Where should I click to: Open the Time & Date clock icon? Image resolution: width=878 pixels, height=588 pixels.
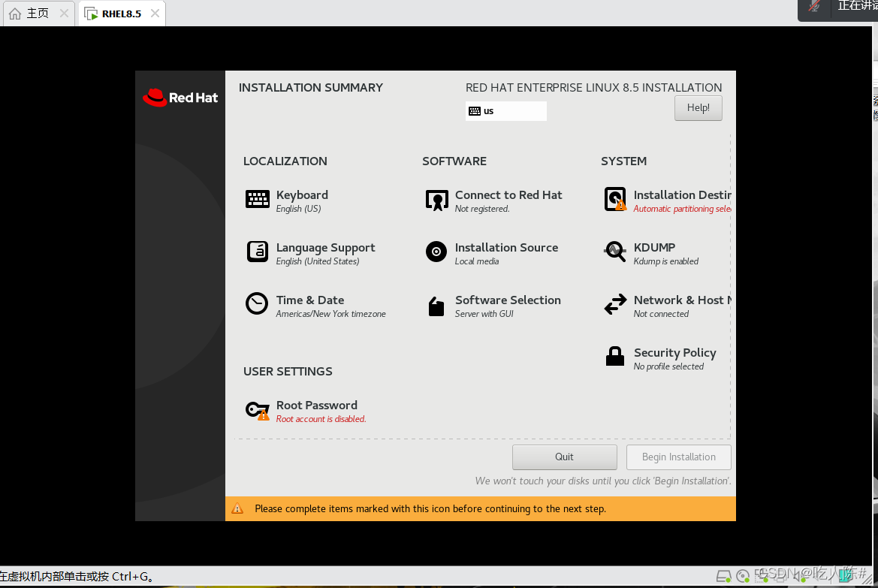pyautogui.click(x=257, y=304)
